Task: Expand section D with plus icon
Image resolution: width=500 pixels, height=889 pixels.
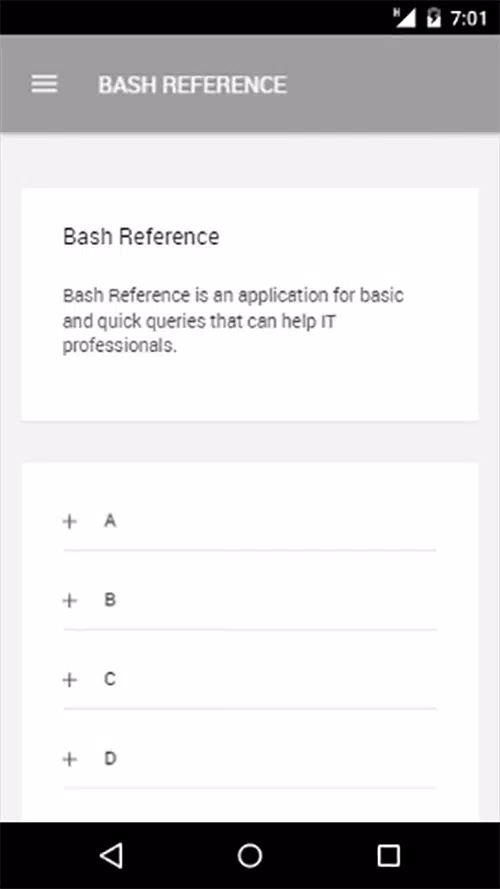Action: 69,759
